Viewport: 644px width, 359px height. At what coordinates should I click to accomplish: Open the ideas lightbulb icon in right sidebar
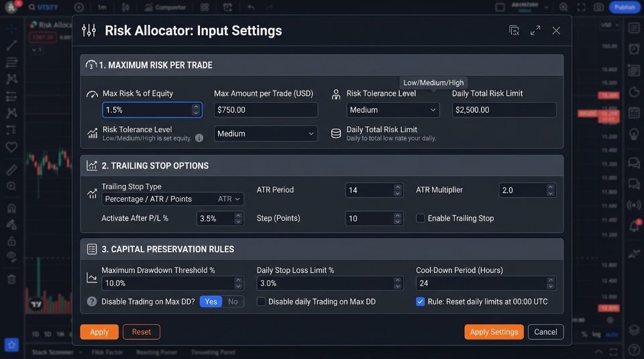tap(634, 134)
